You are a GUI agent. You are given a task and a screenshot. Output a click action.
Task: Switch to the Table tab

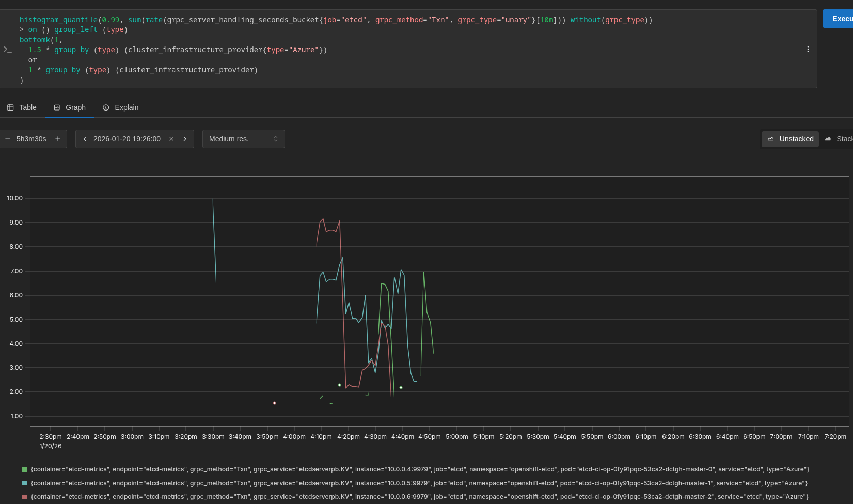[22, 107]
